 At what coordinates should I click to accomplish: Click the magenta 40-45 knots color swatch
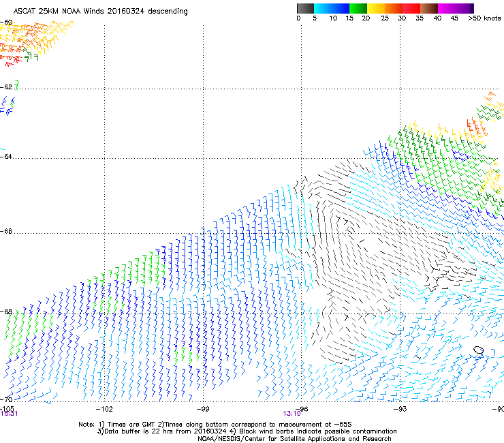[x=447, y=8]
